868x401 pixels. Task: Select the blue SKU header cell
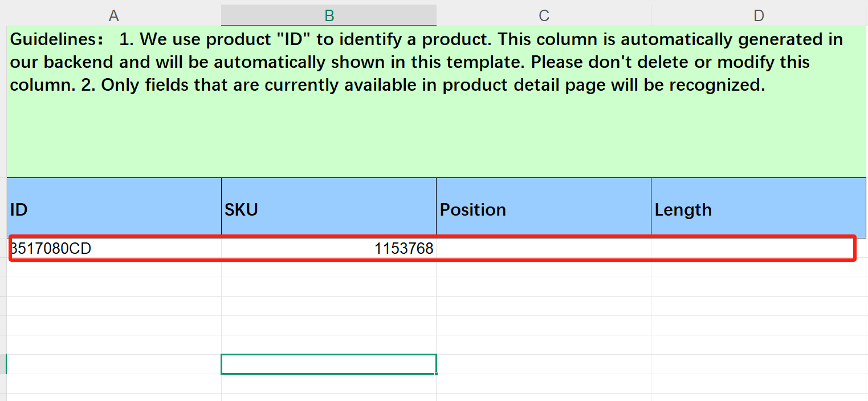[329, 208]
